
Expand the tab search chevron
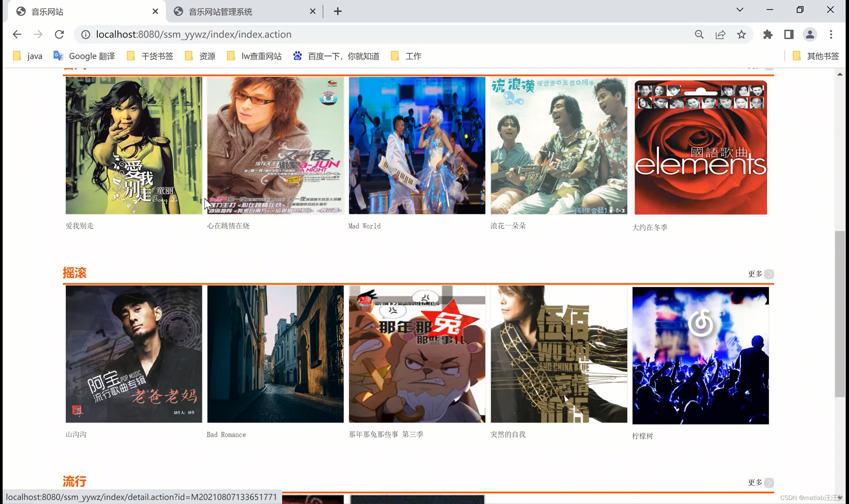coord(740,10)
